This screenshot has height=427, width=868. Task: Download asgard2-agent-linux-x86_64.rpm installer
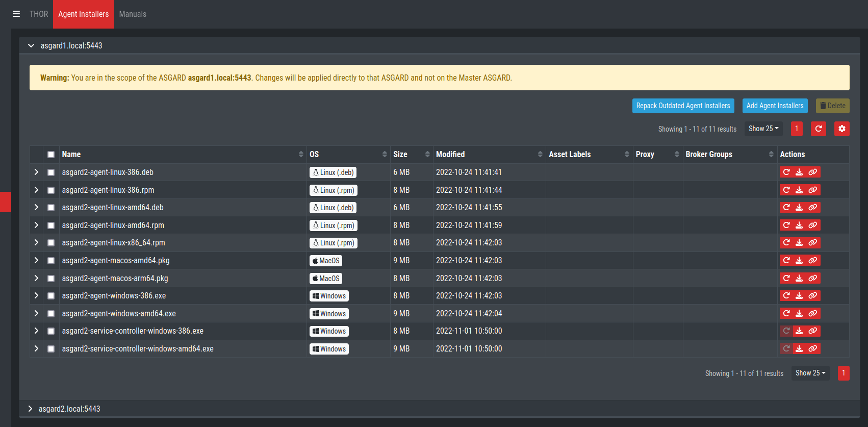tap(799, 243)
